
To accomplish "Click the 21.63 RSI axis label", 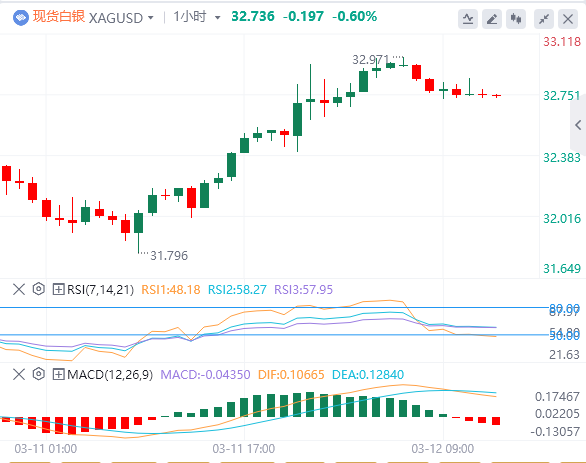I will coord(564,355).
